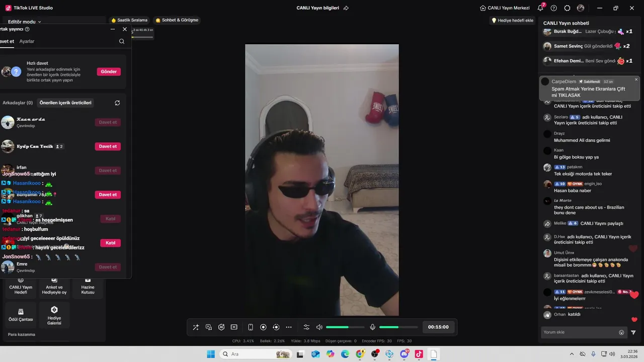Click the dashed-circle replay record icon

(276, 327)
